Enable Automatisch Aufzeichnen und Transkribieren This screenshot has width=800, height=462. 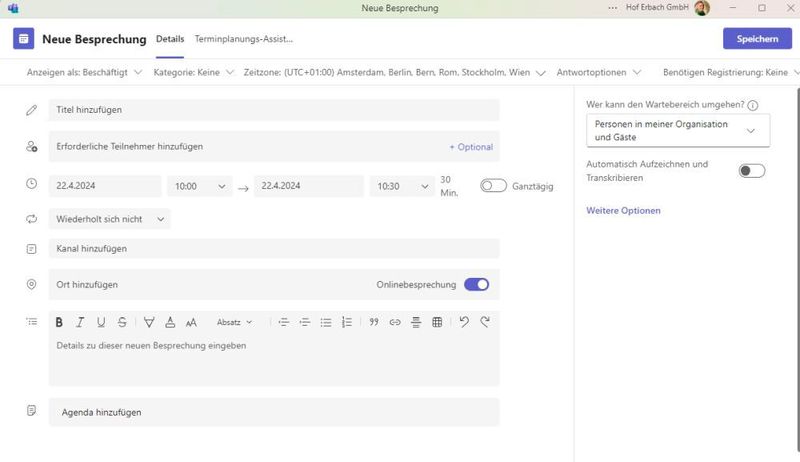pos(751,171)
